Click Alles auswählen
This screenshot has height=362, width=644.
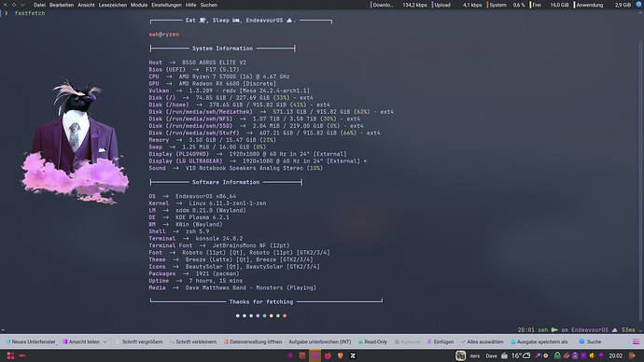[x=482, y=341]
